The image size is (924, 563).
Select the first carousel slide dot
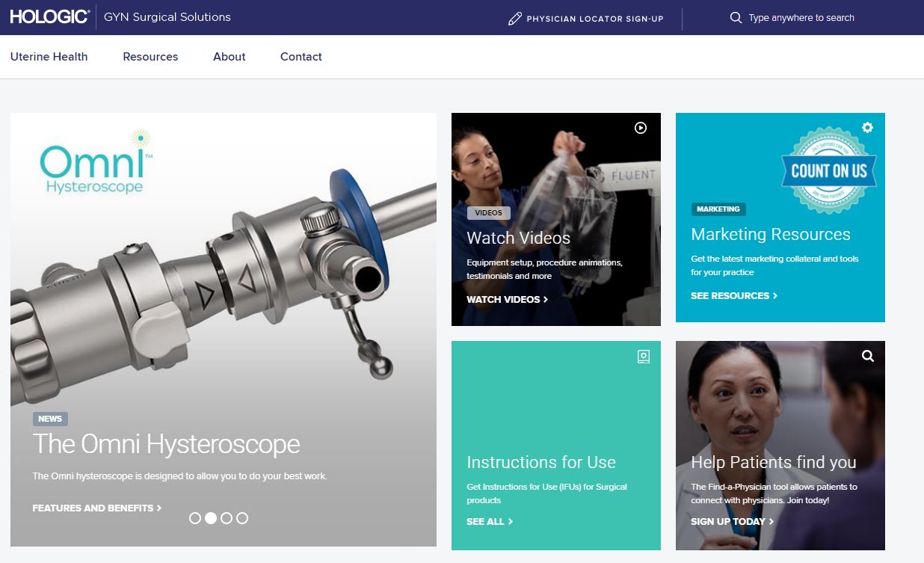click(195, 518)
